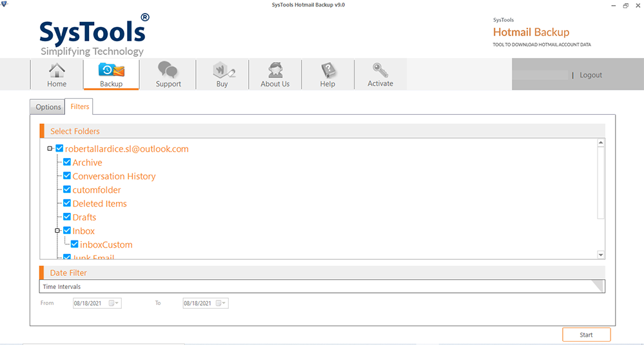The width and height of the screenshot is (644, 345).
Task: Click the Time Intervals label
Action: click(62, 287)
